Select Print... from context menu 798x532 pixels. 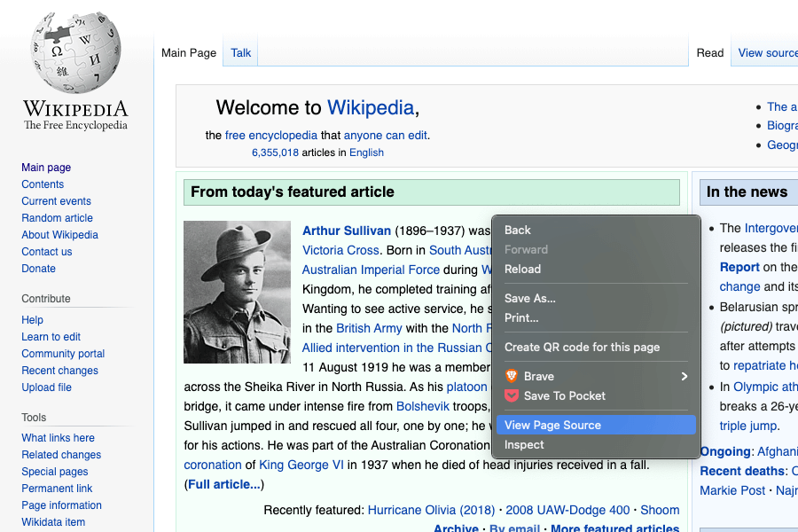tap(596, 317)
